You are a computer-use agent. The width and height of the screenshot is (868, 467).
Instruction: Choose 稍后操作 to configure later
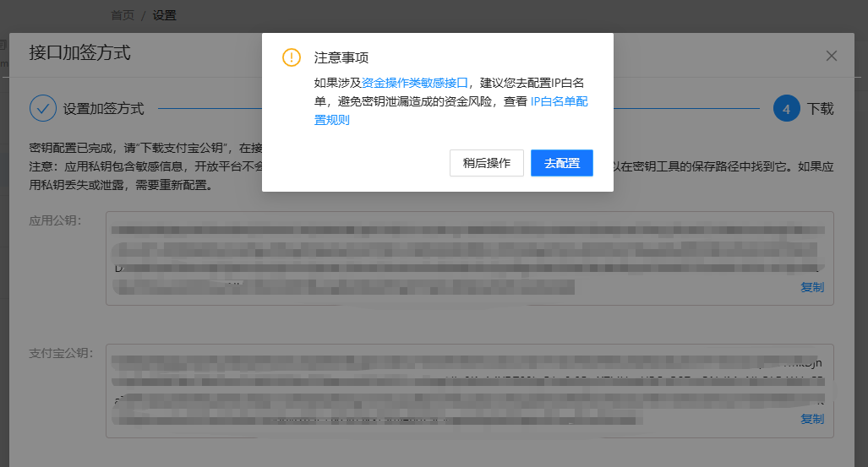coord(486,163)
